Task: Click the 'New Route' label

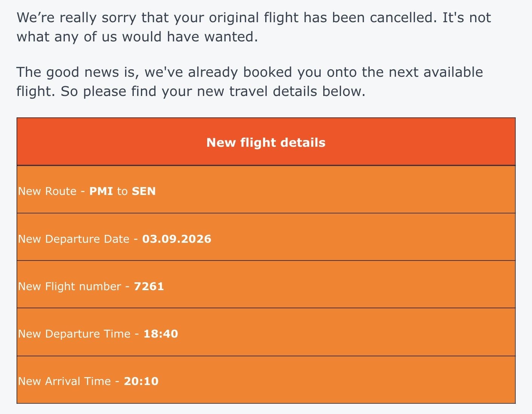Action: [x=47, y=191]
